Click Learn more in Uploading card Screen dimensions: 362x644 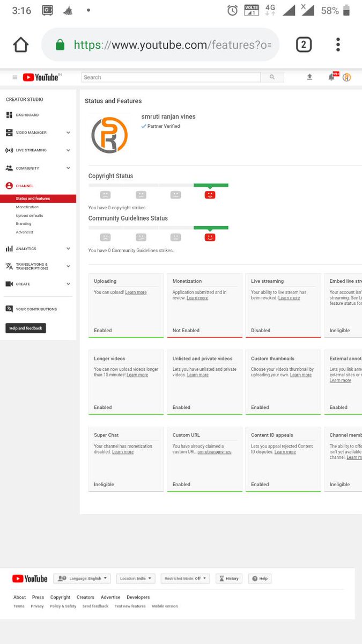pos(136,292)
